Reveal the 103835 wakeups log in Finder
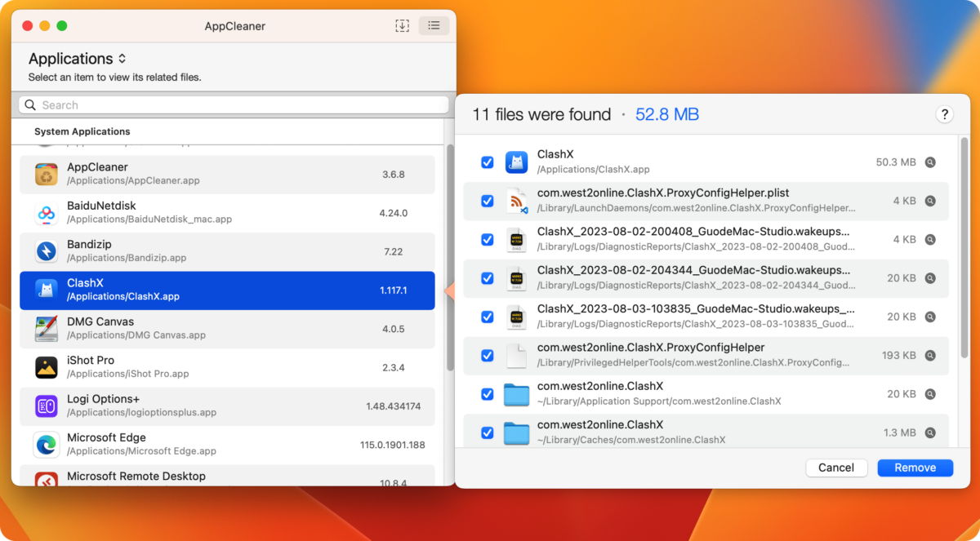Image resolution: width=980 pixels, height=541 pixels. [x=929, y=317]
